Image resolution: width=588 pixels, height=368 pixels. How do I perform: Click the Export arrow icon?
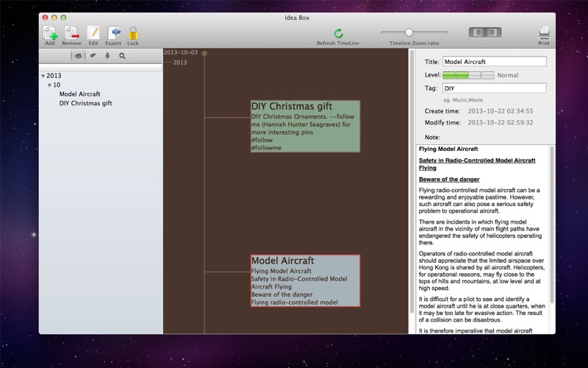(114, 32)
